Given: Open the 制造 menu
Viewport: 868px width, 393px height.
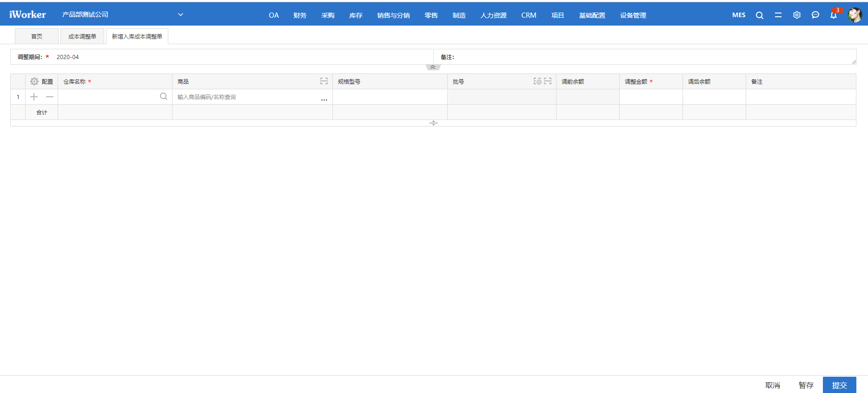Looking at the screenshot, I should [x=459, y=15].
